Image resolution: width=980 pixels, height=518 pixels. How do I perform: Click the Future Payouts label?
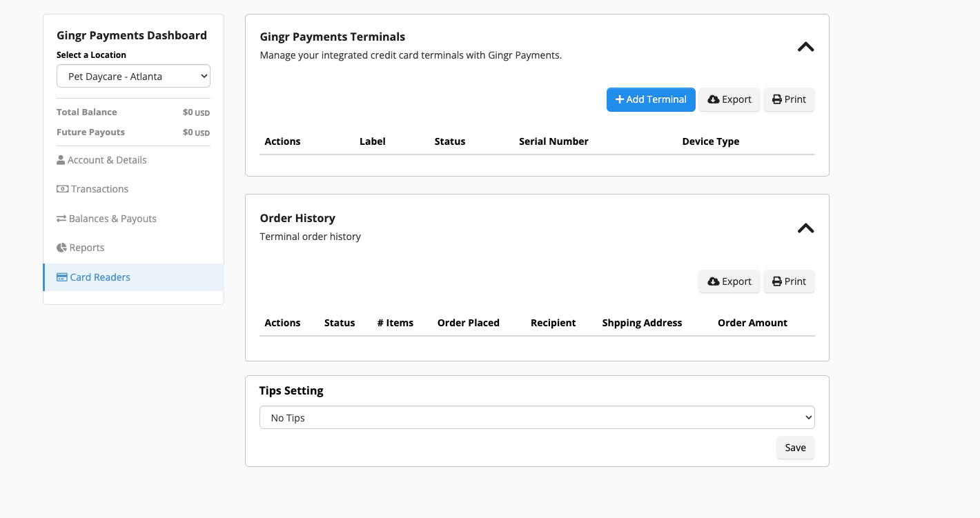[91, 132]
